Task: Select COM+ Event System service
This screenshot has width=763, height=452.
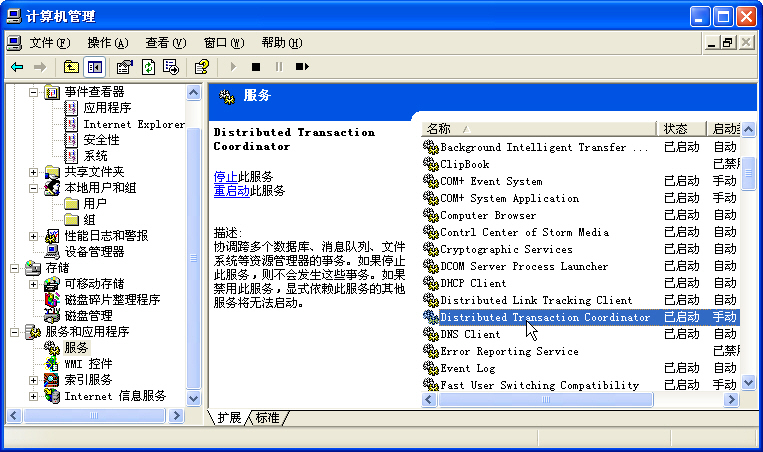Action: [x=581, y=181]
